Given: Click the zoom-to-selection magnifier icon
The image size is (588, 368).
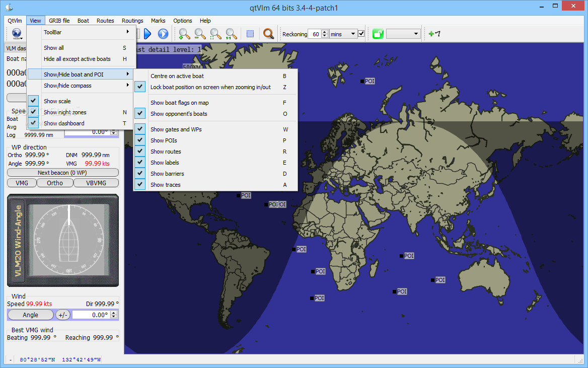Looking at the screenshot, I should (215, 34).
